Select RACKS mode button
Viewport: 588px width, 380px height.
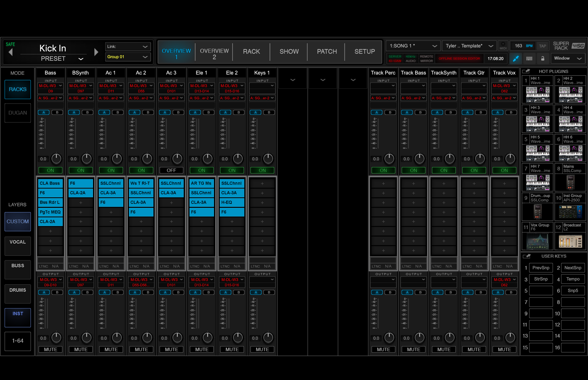coord(18,89)
